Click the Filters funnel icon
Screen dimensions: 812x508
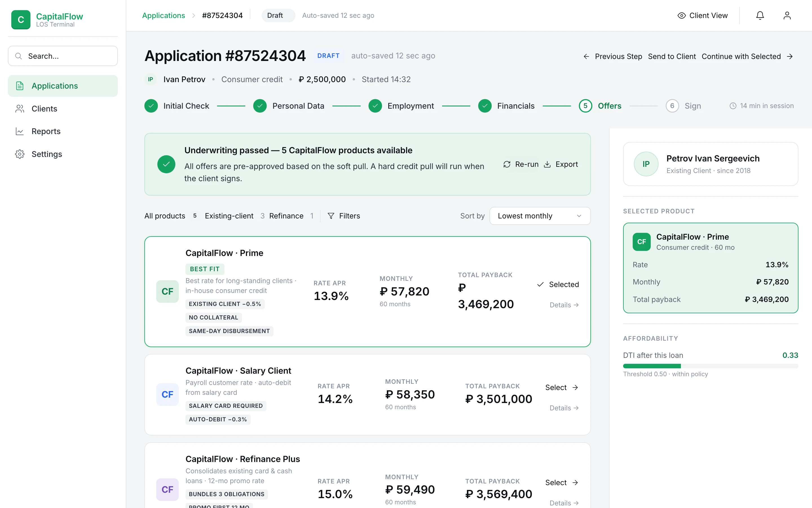(x=331, y=216)
